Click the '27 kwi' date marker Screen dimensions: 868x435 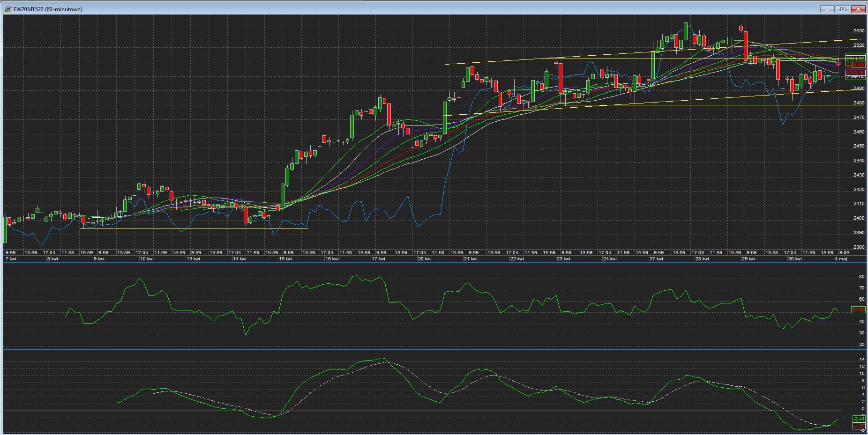tap(656, 259)
